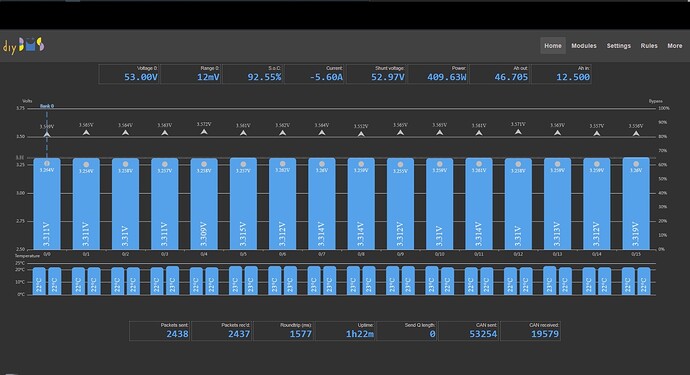Click the cell label 0/14

597,254
